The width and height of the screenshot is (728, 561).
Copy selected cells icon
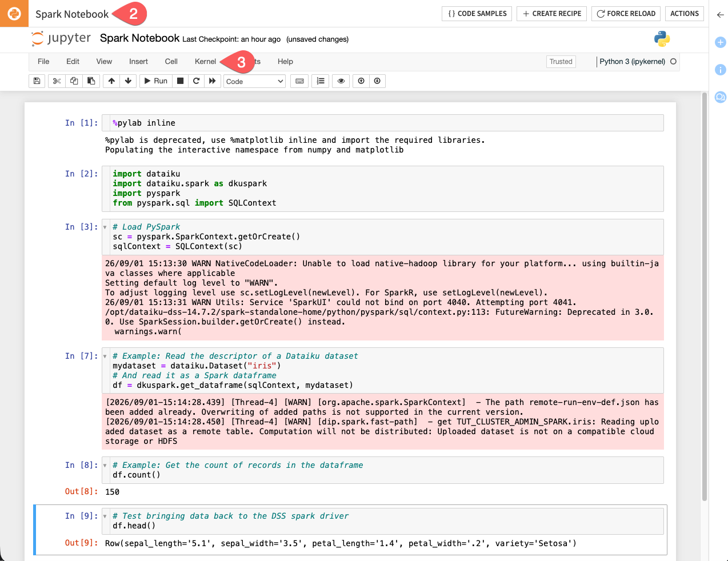74,81
